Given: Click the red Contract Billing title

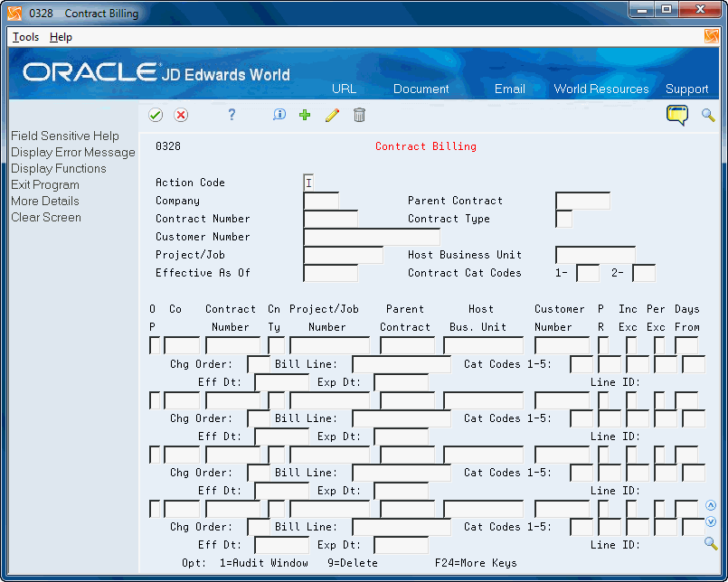Looking at the screenshot, I should (x=426, y=146).
